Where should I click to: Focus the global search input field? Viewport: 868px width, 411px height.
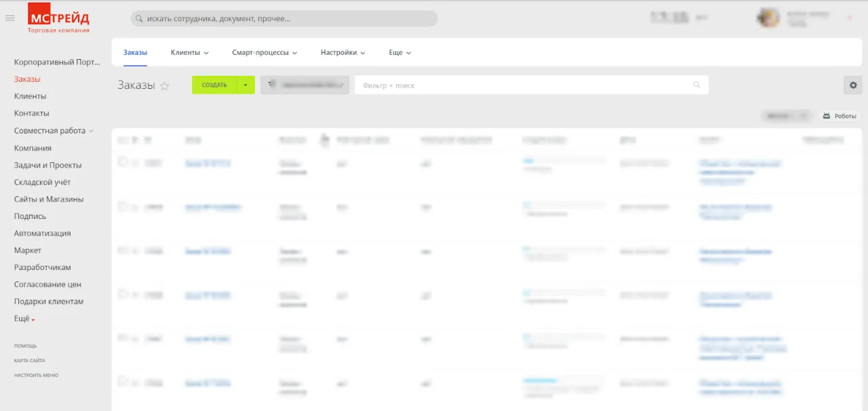(x=284, y=19)
